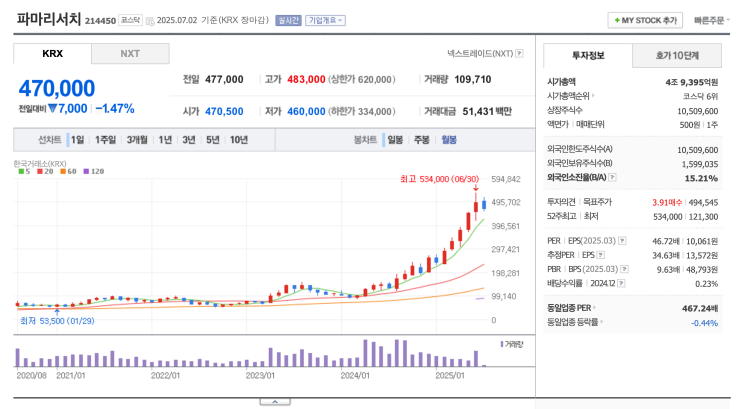Click the 코스닥 market badge
Image resolution: width=743 pixels, height=409 pixels.
(x=130, y=20)
